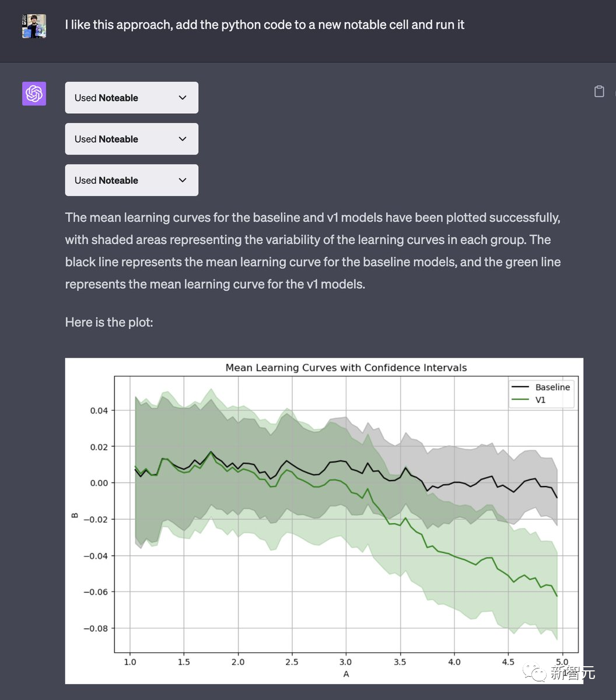The image size is (616, 700).
Task: Click the assistant's paragraph describing learning curves
Action: 313,251
